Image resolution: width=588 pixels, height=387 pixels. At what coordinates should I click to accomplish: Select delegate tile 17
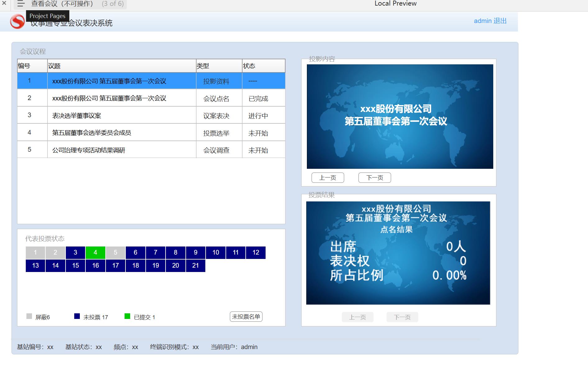tap(116, 265)
